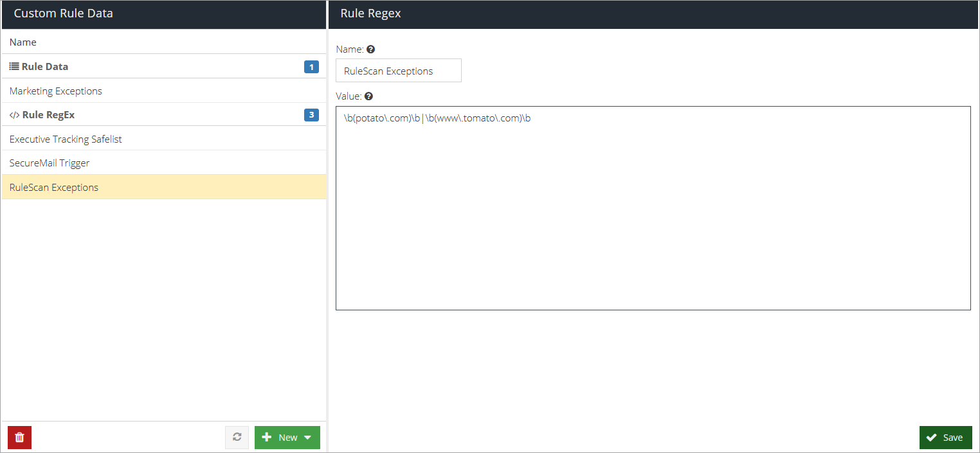
Task: Click the Name column header
Action: tap(23, 42)
